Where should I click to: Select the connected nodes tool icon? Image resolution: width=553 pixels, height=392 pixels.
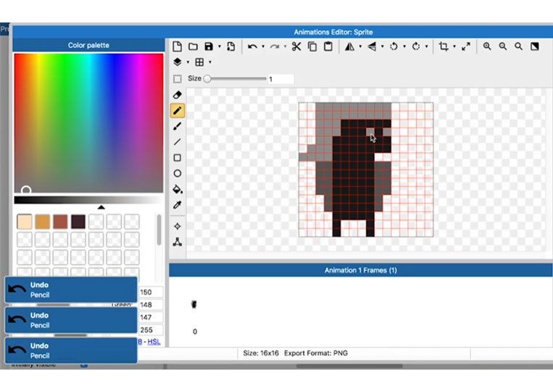(x=178, y=242)
